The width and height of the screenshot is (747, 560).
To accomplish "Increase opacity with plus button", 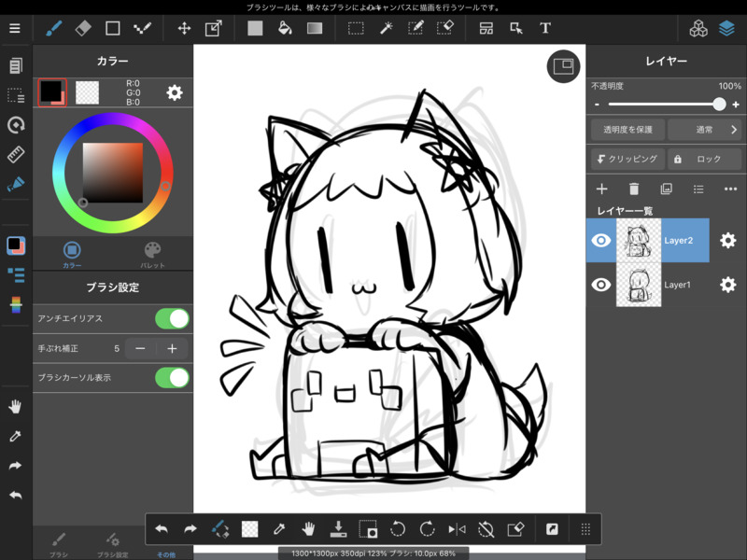I will tap(736, 105).
